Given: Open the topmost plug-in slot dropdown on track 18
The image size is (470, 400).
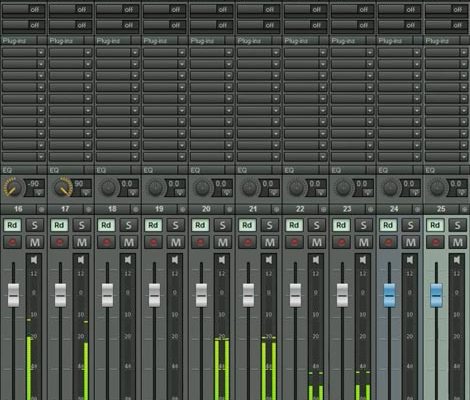Looking at the screenshot, I should click(135, 52).
